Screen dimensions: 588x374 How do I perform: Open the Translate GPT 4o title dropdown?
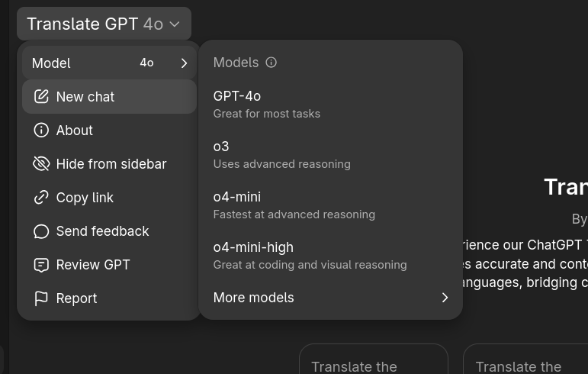pyautogui.click(x=104, y=24)
